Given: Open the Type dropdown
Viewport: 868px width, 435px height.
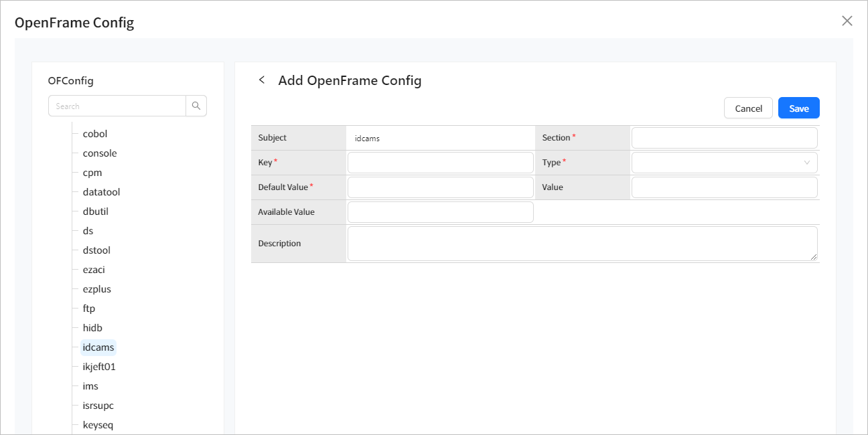Looking at the screenshot, I should 723,162.
